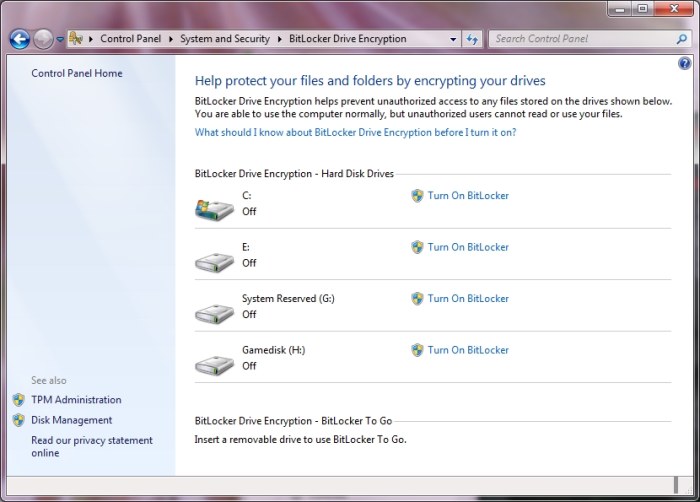Screen dimensions: 700x502
Task: Select BitLocker Drive Encryption breadcrumb
Action: coord(347,39)
